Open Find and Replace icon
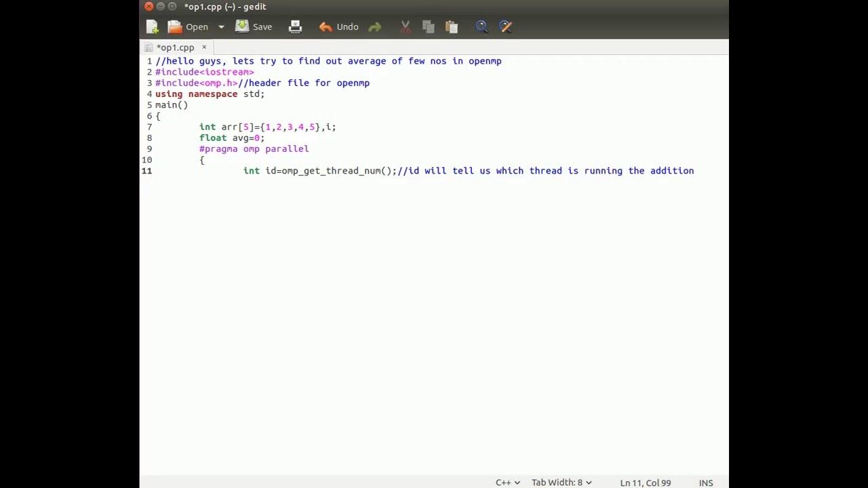 tap(505, 27)
